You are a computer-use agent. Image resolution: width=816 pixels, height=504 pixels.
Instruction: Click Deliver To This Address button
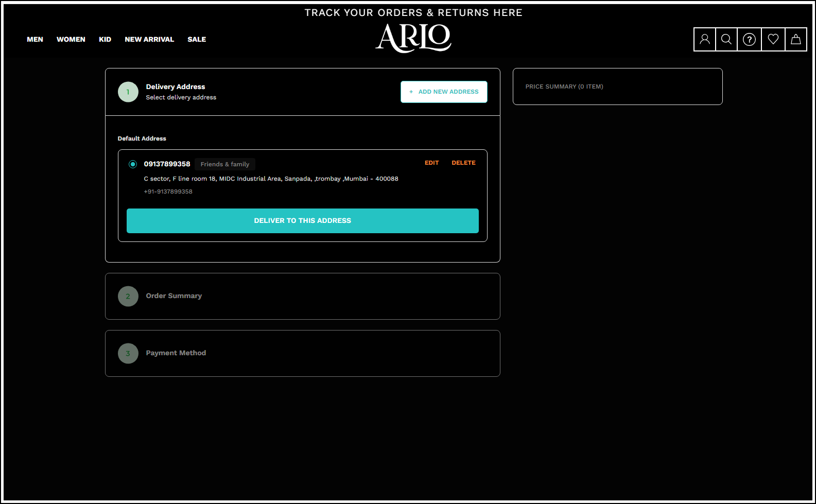303,221
